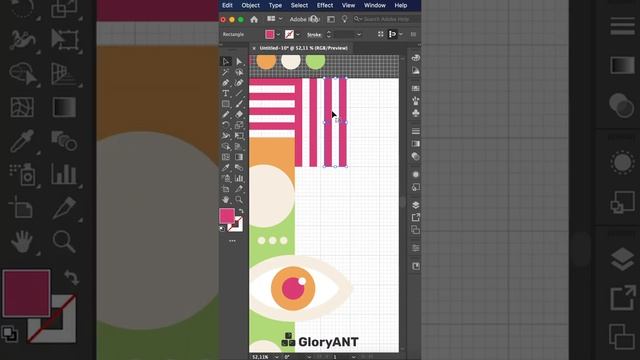Viewport: 640px width, 360px height.
Task: Activate the Free Transform tool
Action: [x=239, y=136]
